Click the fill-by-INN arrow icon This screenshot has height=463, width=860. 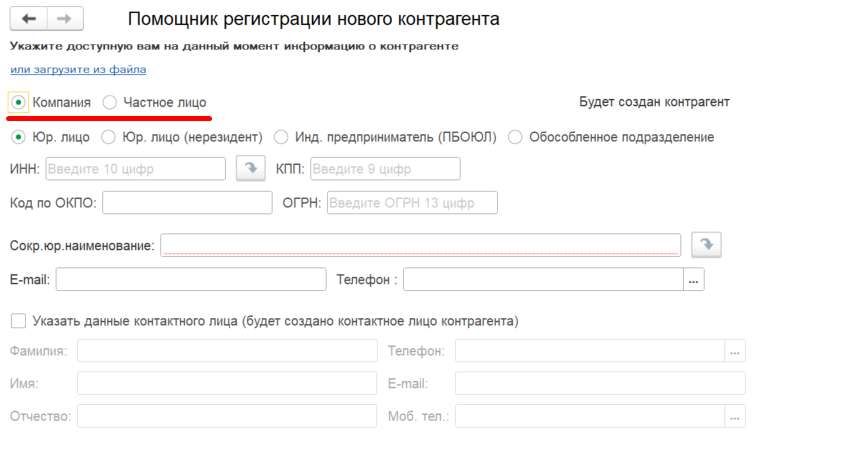tap(251, 168)
